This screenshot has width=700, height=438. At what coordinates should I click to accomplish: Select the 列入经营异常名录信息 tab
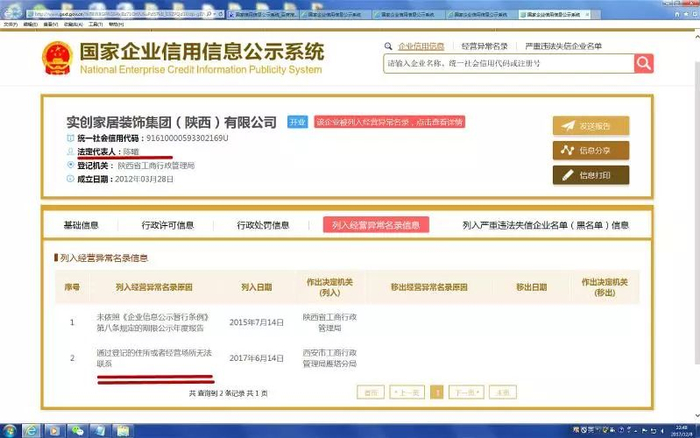coord(376,225)
